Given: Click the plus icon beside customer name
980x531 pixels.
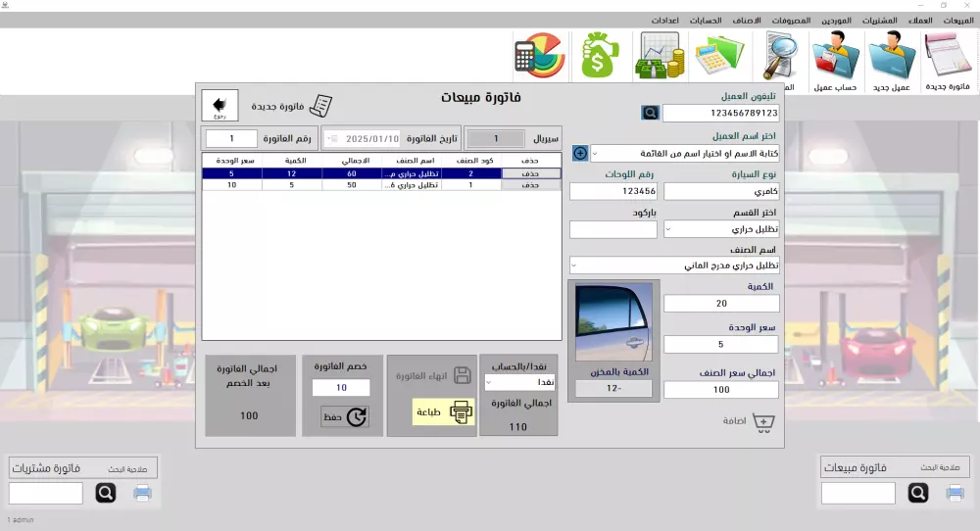Looking at the screenshot, I should (580, 153).
